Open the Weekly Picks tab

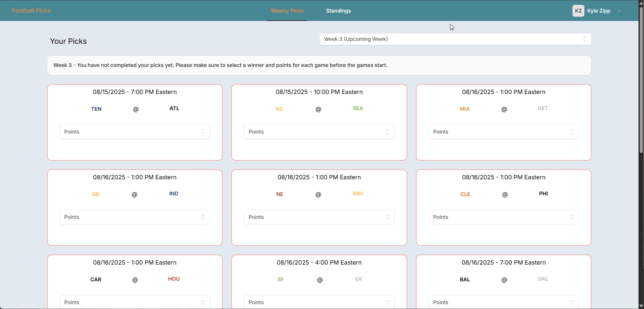287,11
